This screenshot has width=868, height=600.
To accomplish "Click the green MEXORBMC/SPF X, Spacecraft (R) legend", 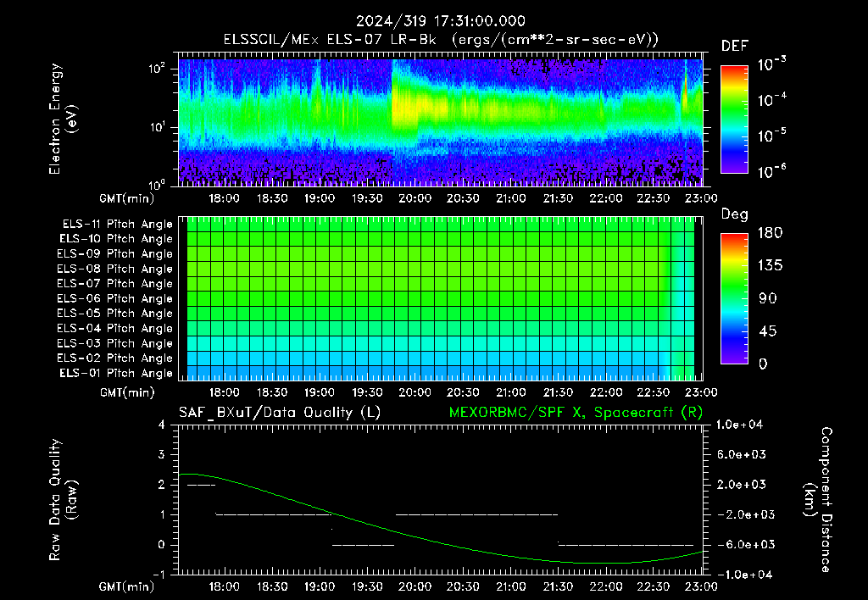I will click(x=576, y=413).
